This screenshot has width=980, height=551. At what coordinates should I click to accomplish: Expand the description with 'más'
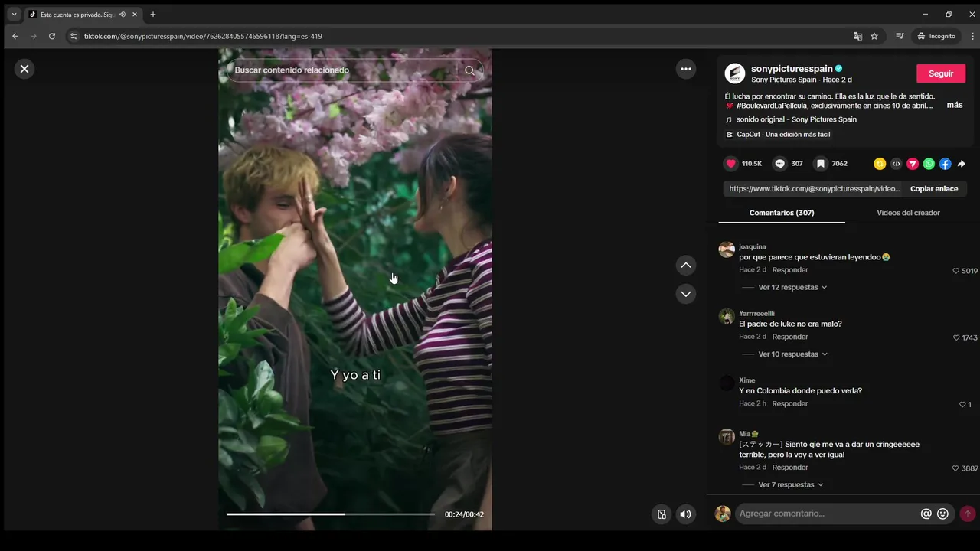coord(955,105)
